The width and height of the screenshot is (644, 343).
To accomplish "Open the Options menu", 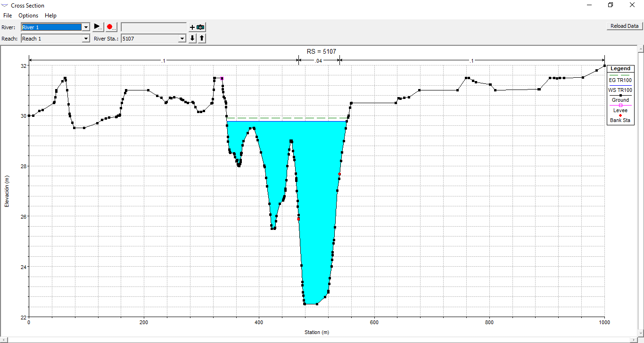I will coord(28,16).
